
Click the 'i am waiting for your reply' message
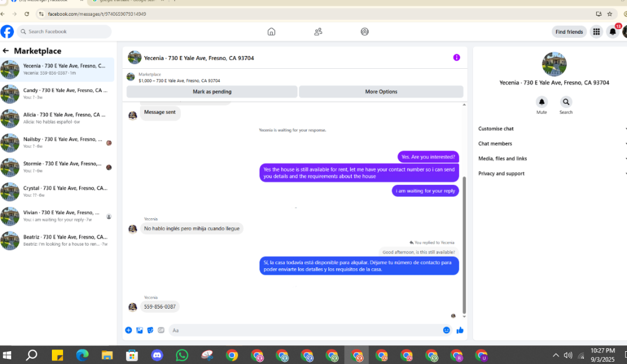coord(425,191)
